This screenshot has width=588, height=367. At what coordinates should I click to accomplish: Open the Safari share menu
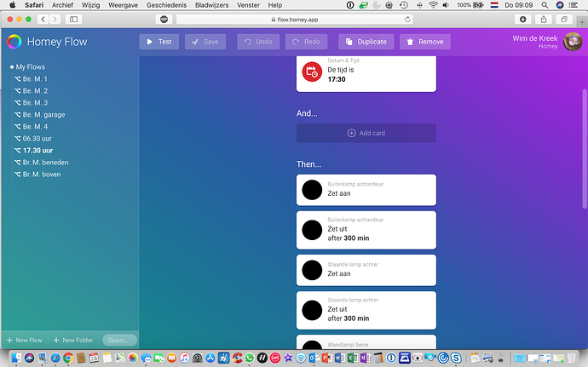544,20
